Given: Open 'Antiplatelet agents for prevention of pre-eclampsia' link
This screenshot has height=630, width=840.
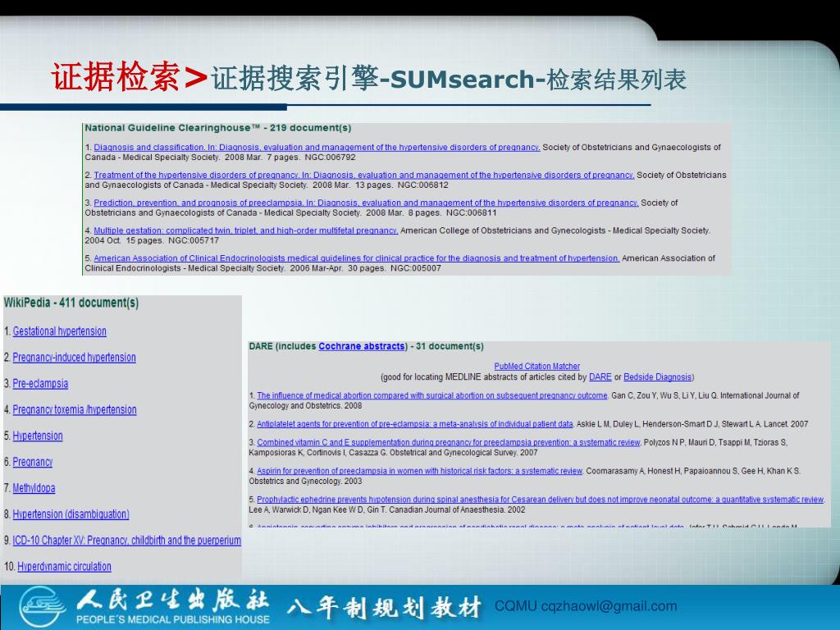Looking at the screenshot, I should point(414,424).
